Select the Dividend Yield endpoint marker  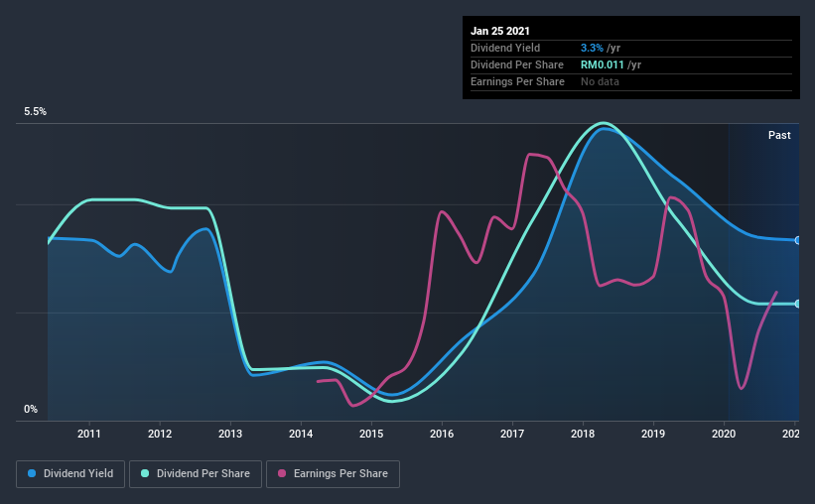(x=797, y=240)
